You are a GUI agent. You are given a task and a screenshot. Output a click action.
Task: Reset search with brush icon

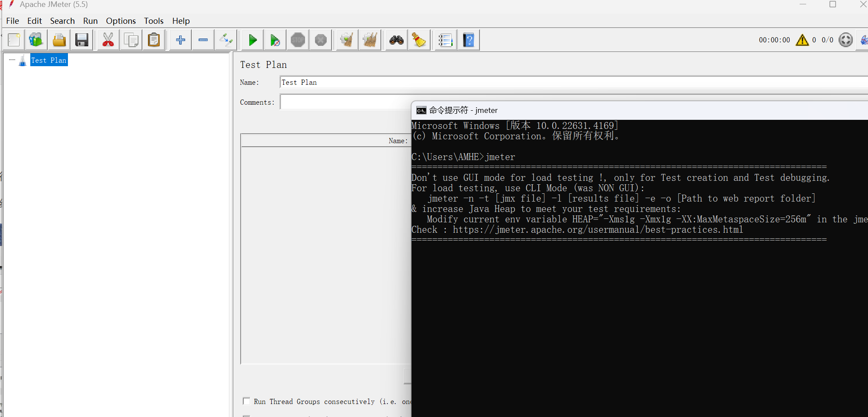click(419, 40)
